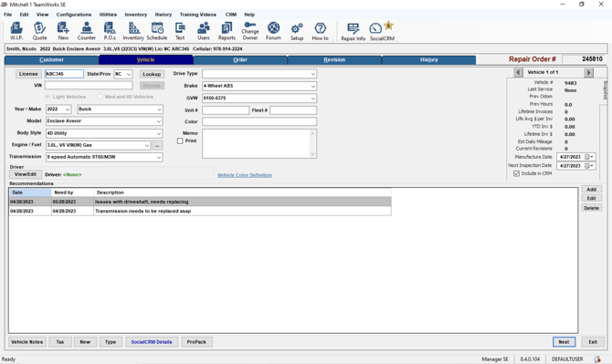Open the Repair Info icon
The image size is (612, 364).
tap(353, 32)
